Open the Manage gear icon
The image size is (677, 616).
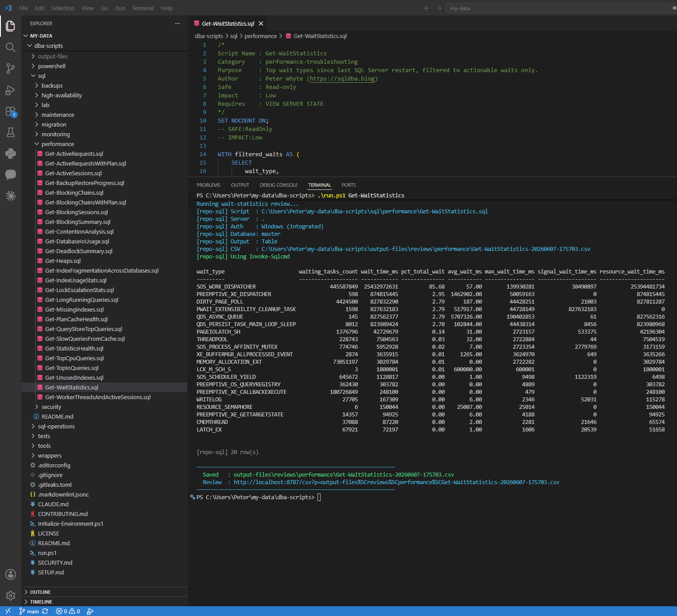click(11, 596)
